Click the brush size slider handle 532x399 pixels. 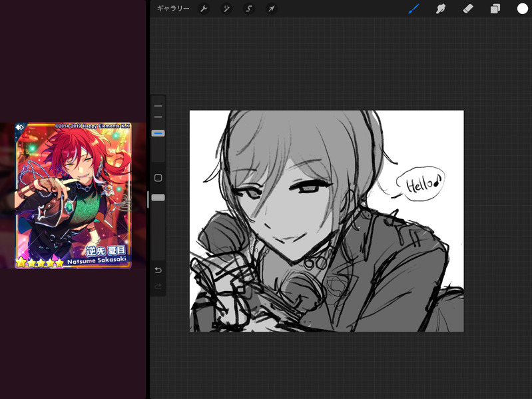158,133
